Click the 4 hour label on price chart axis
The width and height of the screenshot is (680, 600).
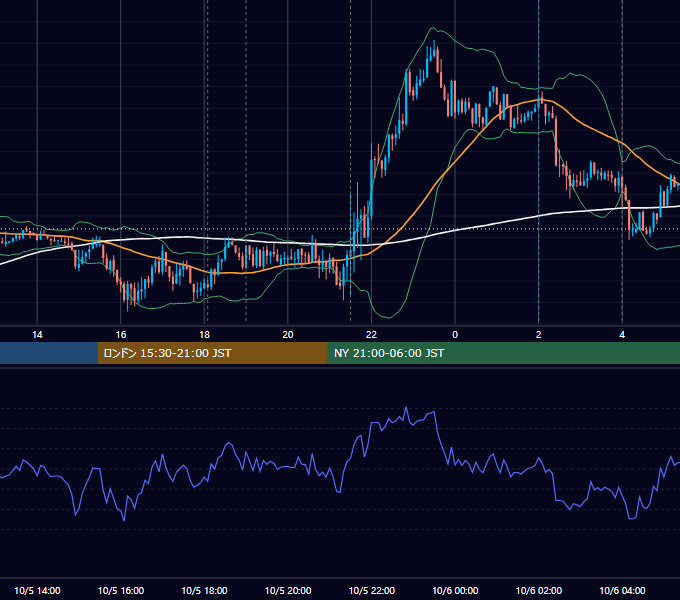pyautogui.click(x=622, y=335)
